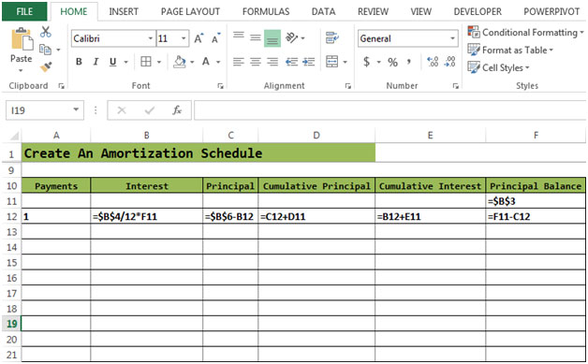Click the Enter checkmark in formula bar
The width and height of the screenshot is (588, 364).
tap(149, 110)
